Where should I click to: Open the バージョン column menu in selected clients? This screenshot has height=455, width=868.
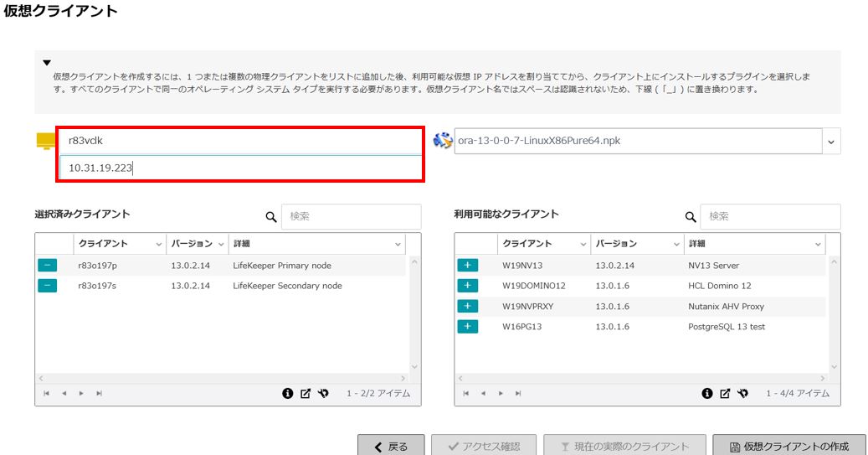click(221, 244)
